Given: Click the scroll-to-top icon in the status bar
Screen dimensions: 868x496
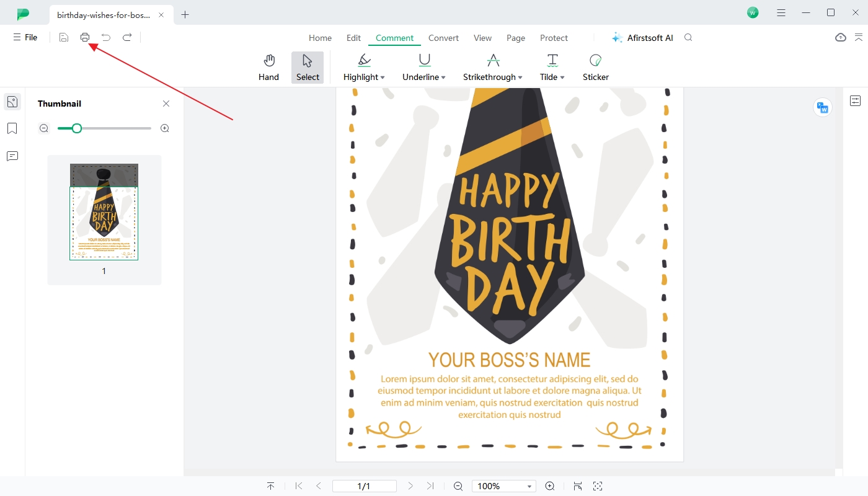Looking at the screenshot, I should (x=270, y=486).
